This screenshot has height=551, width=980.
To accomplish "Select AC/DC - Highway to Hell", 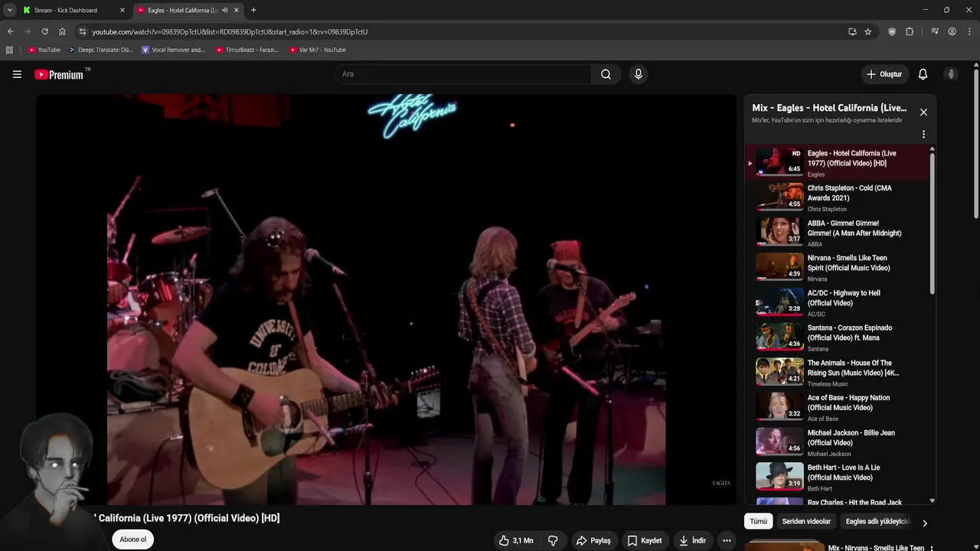I will pos(838,302).
